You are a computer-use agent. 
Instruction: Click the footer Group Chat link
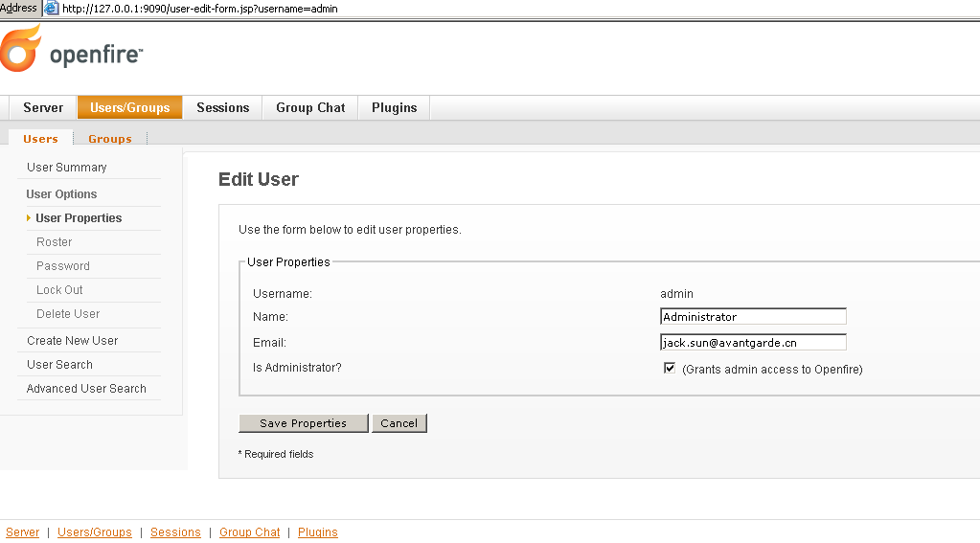249,532
